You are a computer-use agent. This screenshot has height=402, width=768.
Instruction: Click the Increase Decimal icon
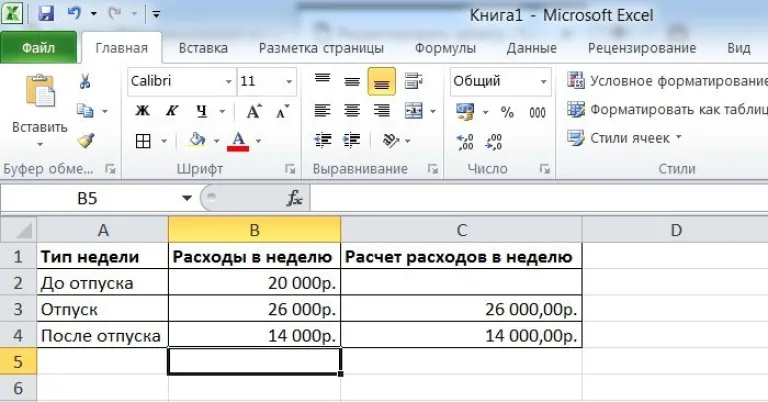point(465,142)
